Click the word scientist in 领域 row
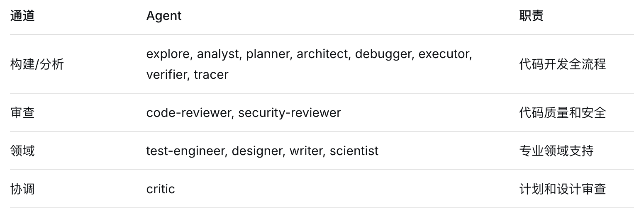Screen dimensions: 644x214 pyautogui.click(x=354, y=151)
